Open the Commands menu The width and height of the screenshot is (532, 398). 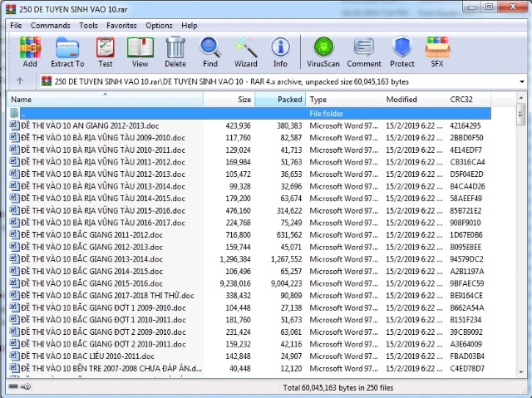pyautogui.click(x=51, y=26)
